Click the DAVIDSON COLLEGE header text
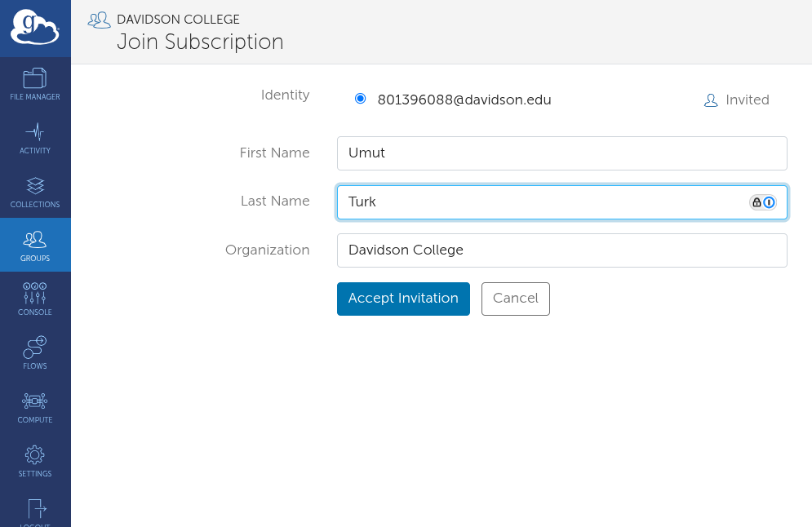This screenshot has width=812, height=527. tap(178, 20)
